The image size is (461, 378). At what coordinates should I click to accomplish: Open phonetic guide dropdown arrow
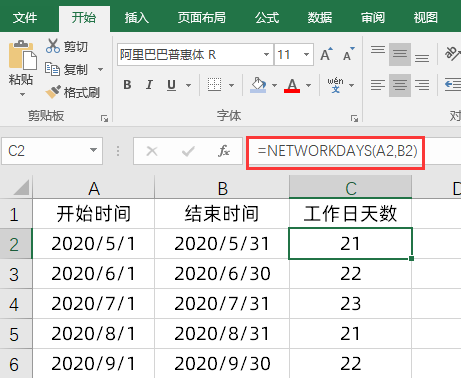[351, 85]
